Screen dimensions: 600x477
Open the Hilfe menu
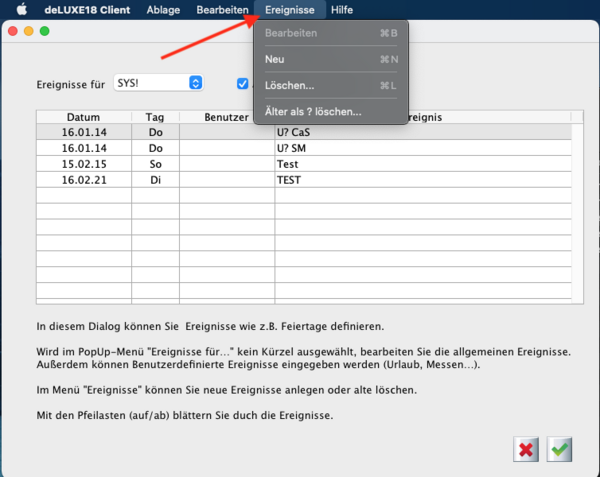point(342,9)
